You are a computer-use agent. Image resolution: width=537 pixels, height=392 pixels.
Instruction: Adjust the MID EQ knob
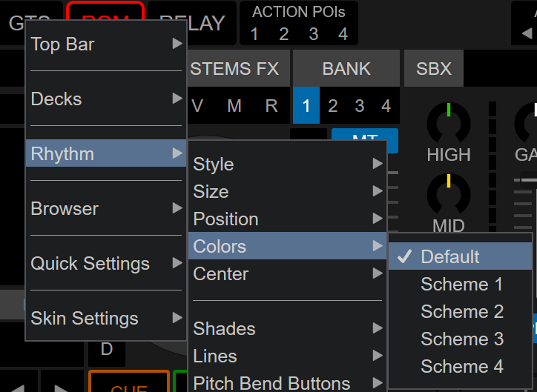click(x=449, y=194)
